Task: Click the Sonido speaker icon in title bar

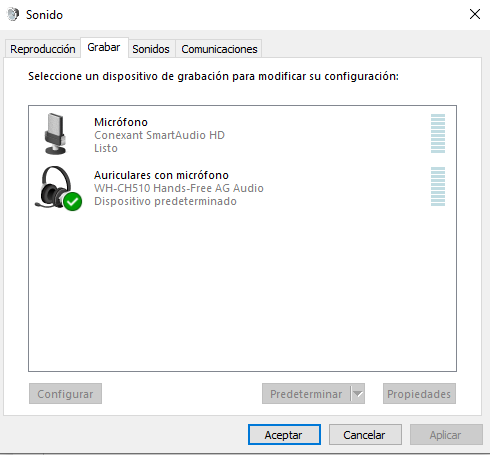Action: [13, 14]
